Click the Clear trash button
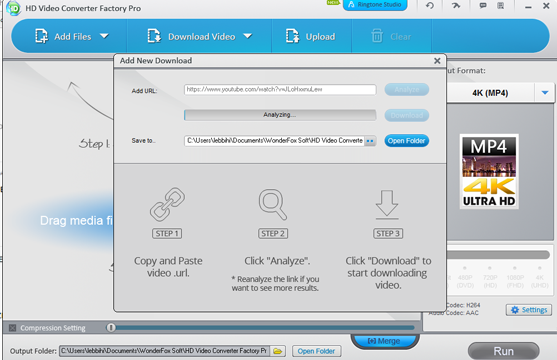The height and width of the screenshot is (360, 557). 391,37
